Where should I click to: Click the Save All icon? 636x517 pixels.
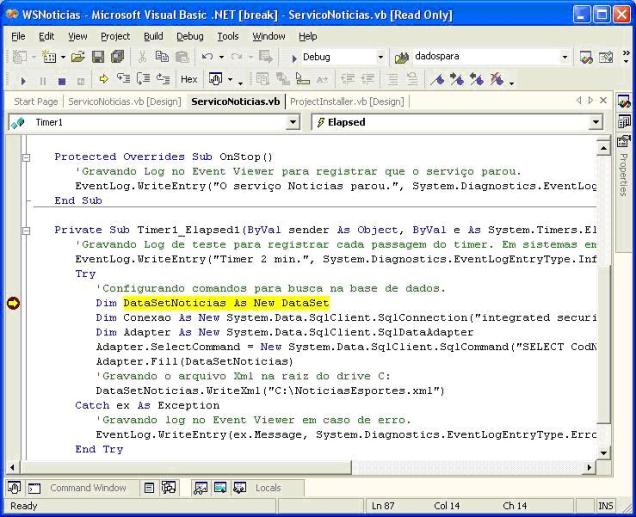(118, 57)
